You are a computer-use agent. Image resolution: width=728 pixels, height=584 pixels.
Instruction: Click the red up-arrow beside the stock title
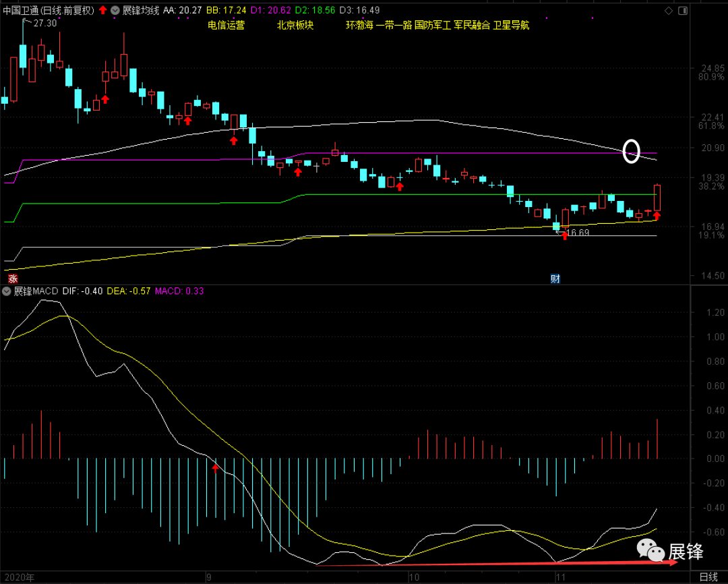[x=102, y=10]
